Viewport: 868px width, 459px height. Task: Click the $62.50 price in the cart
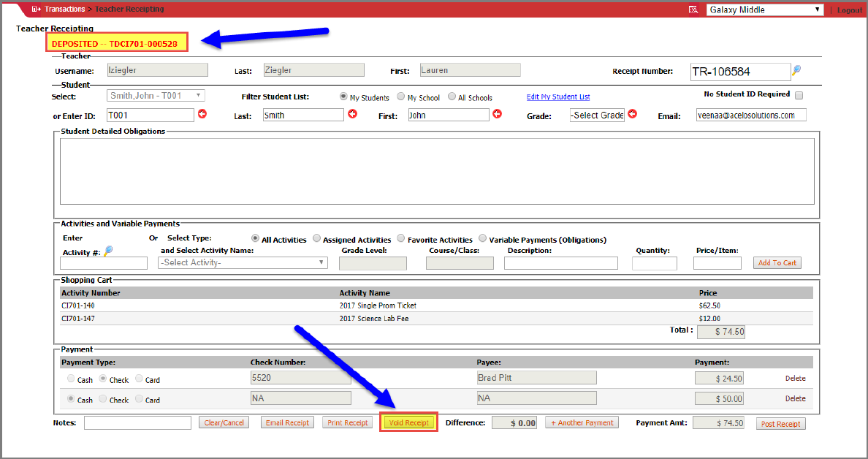709,305
